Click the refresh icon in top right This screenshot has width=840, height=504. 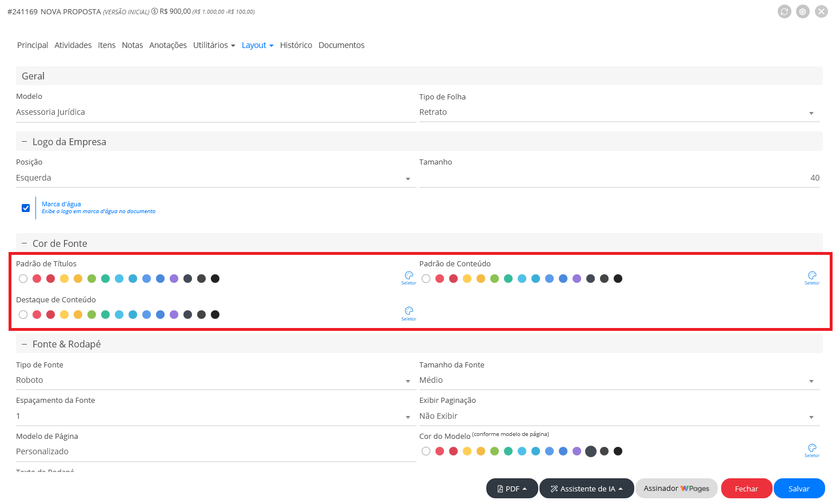[x=784, y=11]
